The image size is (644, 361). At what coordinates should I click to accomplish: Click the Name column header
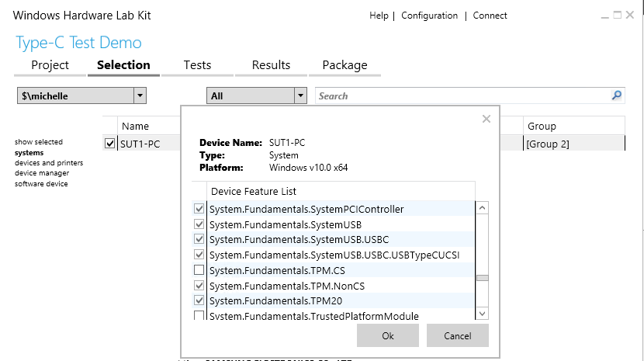[135, 127]
